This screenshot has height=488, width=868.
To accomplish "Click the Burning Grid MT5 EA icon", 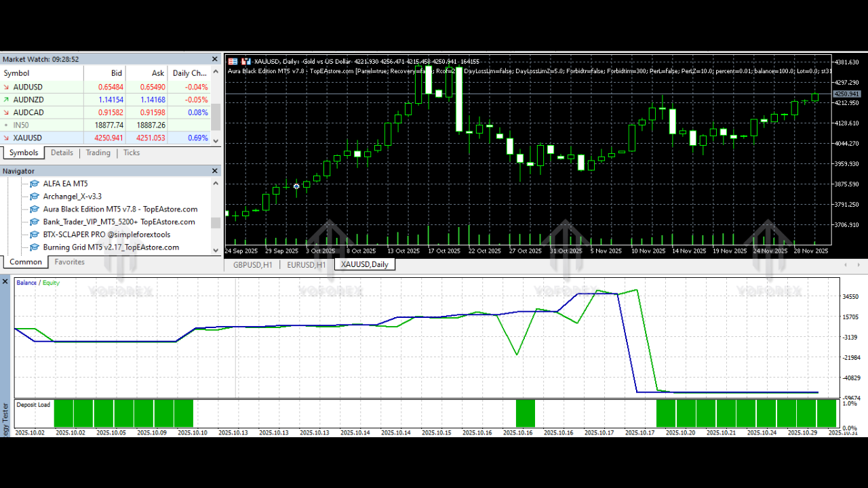I will click(x=34, y=247).
